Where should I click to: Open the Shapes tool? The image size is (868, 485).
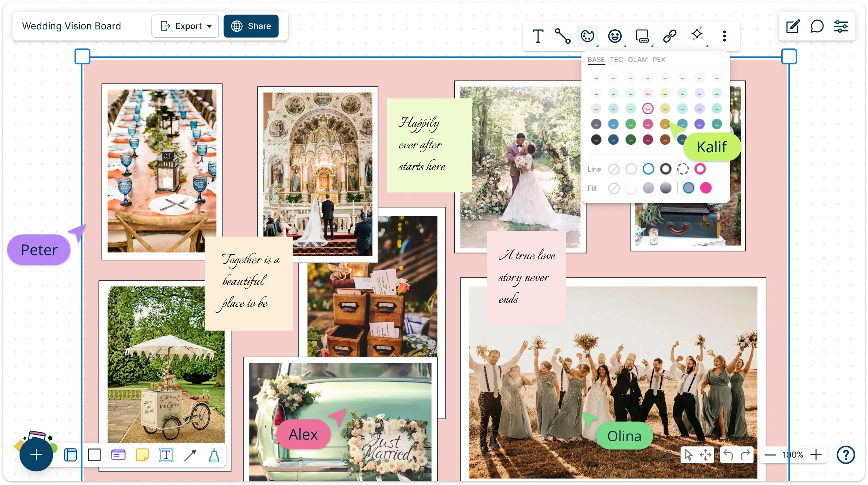click(94, 455)
